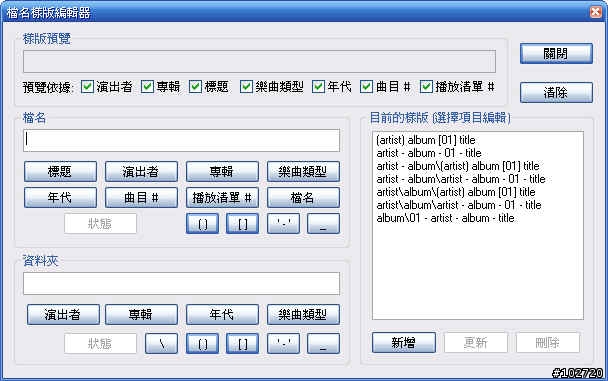
Task: Insert 年代 into the folder template
Action: tap(222, 314)
